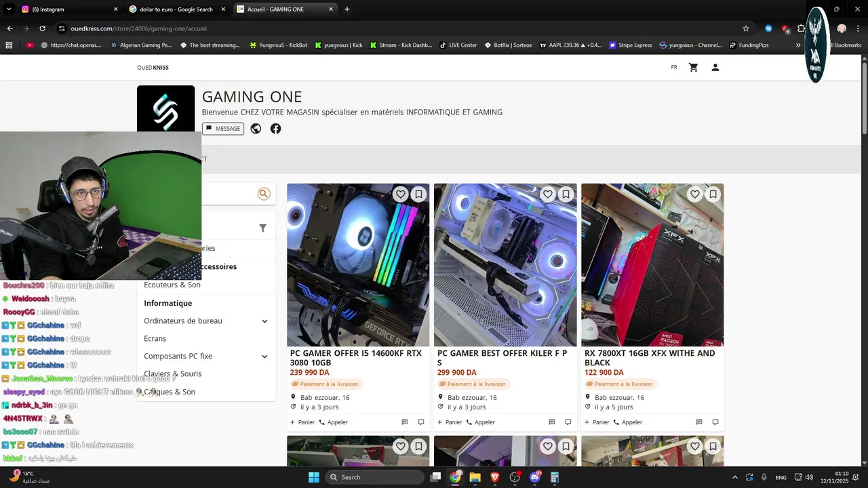Change site language from FR
The image size is (868, 488).
pos(674,68)
